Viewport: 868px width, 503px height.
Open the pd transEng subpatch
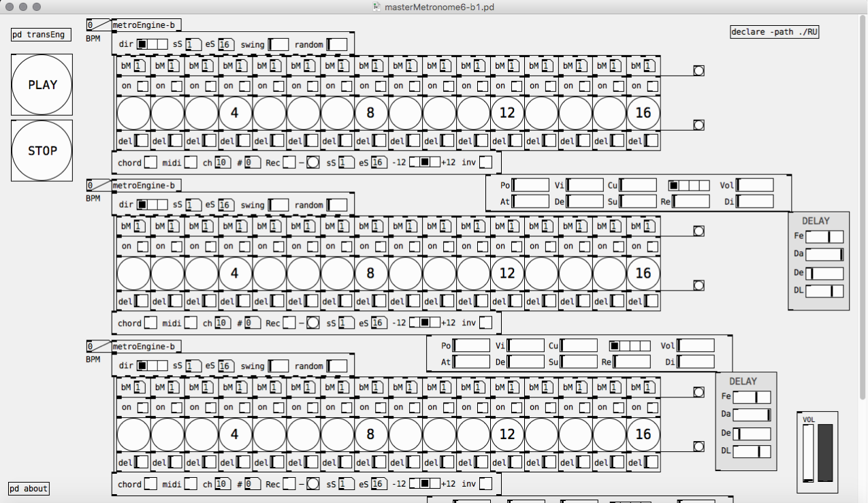pyautogui.click(x=41, y=35)
